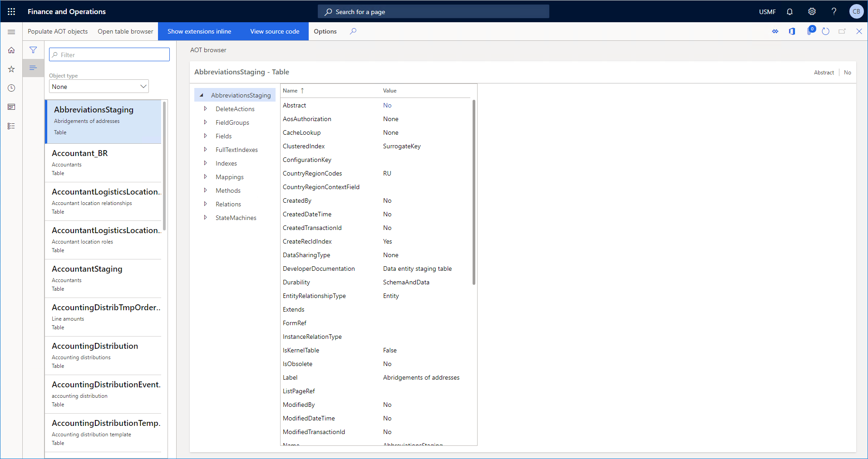The width and height of the screenshot is (868, 459).
Task: Select the AccountingDistribution table
Action: tap(103, 355)
